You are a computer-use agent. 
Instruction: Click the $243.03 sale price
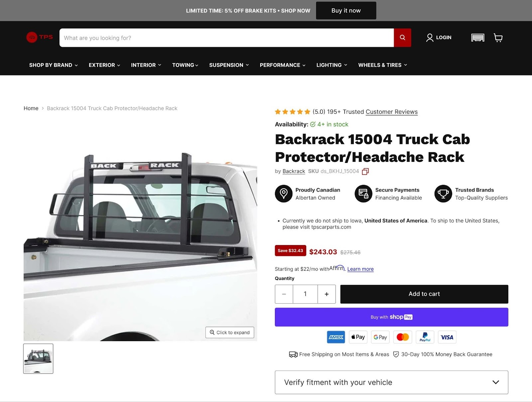[323, 252]
